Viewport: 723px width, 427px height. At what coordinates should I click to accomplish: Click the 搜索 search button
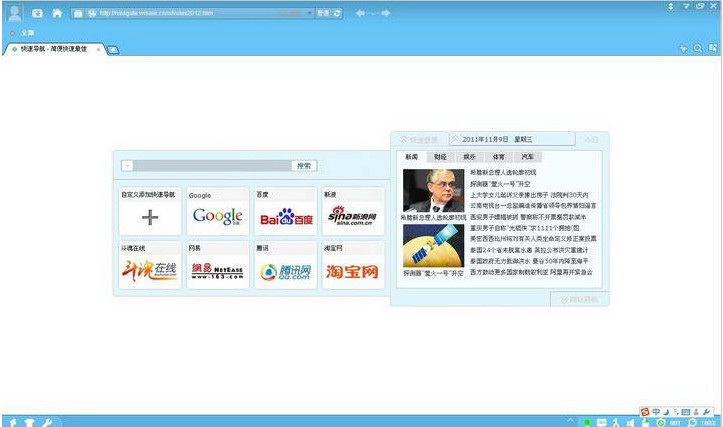[x=304, y=166]
